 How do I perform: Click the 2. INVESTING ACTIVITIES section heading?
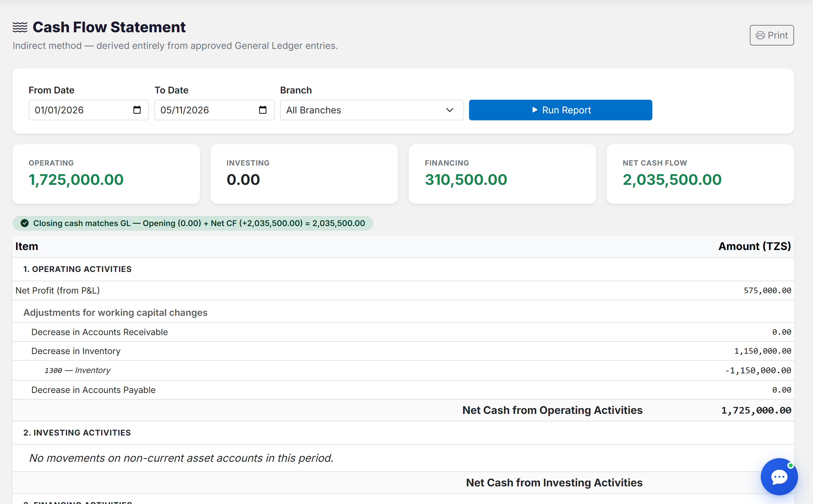77,433
